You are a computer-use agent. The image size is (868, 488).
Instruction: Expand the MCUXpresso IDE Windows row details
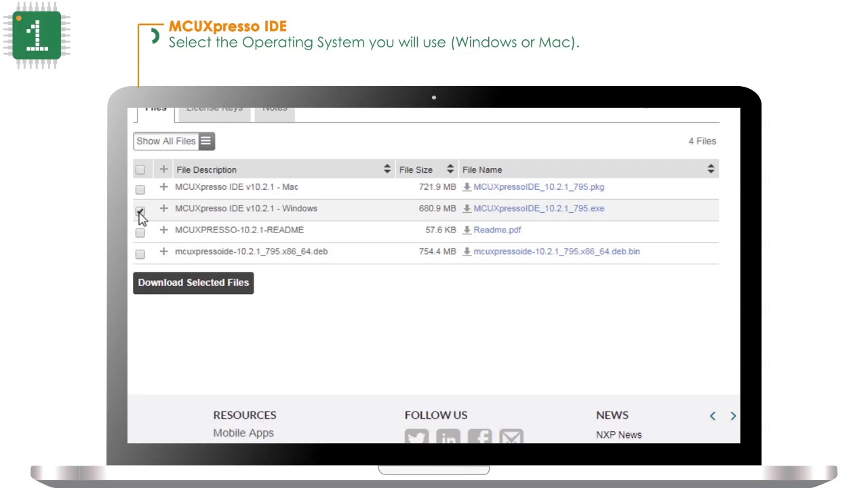tap(163, 209)
